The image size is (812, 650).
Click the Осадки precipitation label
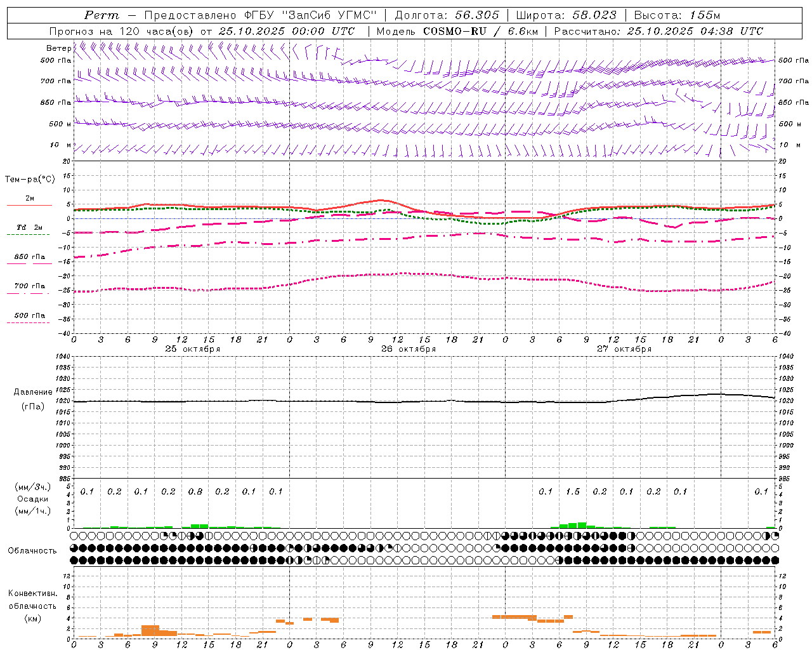(x=33, y=499)
